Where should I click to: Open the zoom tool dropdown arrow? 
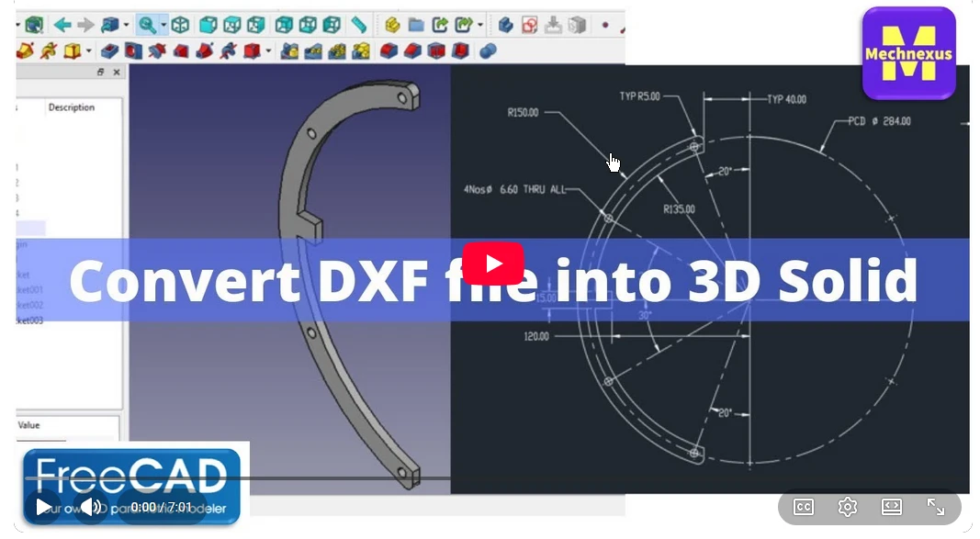point(163,26)
